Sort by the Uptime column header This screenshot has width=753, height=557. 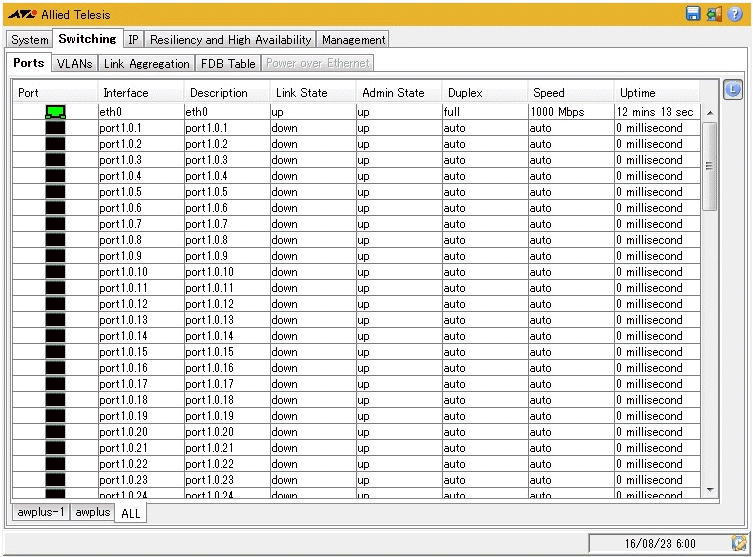(x=657, y=93)
